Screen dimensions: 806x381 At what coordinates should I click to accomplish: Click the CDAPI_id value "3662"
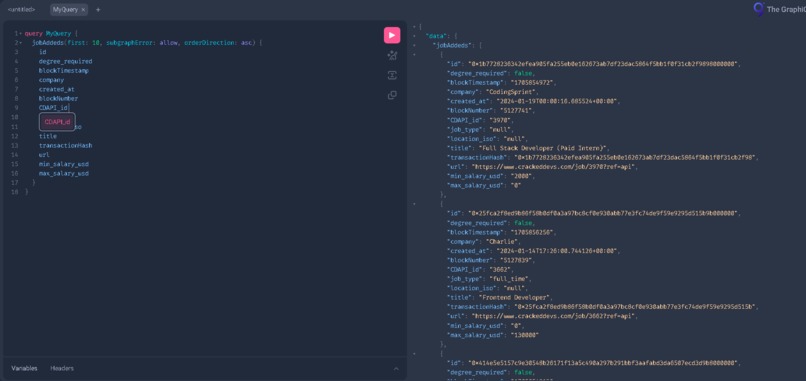(501, 269)
